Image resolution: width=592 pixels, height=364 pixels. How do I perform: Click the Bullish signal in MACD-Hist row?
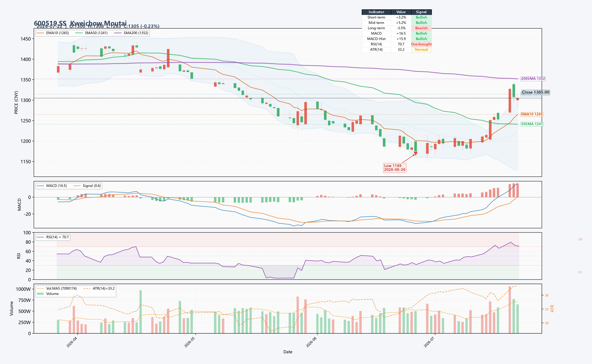(421, 39)
